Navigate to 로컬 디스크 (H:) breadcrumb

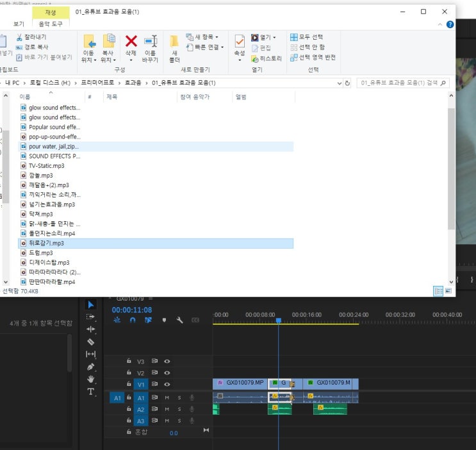[x=50, y=83]
